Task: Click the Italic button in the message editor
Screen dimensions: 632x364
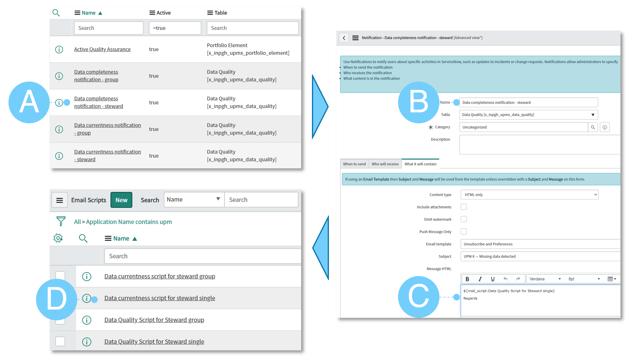Action: coord(480,279)
